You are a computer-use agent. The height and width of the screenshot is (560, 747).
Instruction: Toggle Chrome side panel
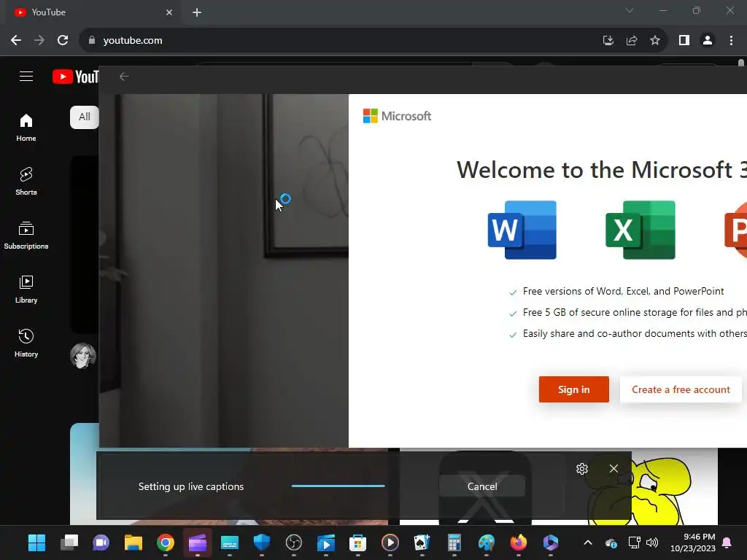point(684,41)
